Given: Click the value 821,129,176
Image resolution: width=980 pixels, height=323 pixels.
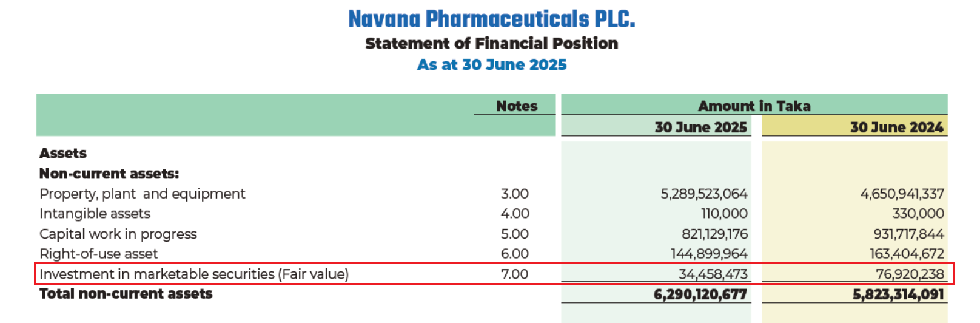Looking at the screenshot, I should (x=714, y=234).
